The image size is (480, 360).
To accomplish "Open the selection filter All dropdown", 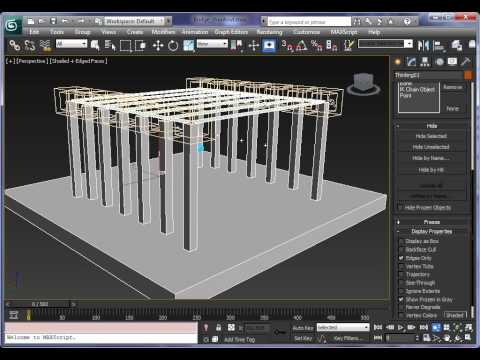I will click(71, 44).
